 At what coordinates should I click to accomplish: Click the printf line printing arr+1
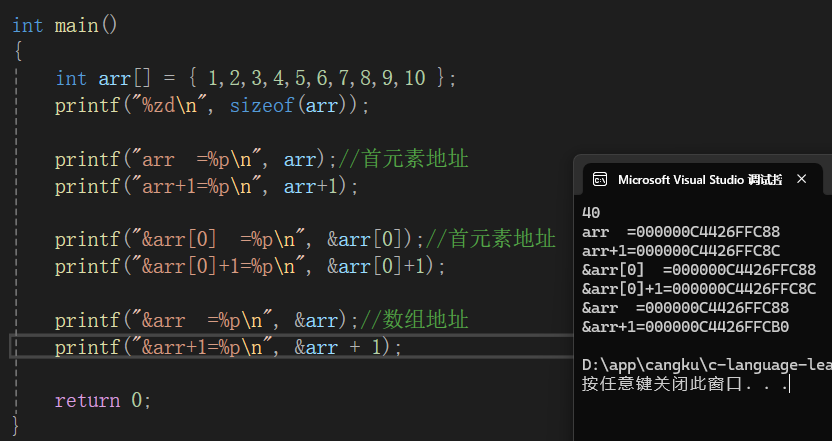click(x=206, y=186)
